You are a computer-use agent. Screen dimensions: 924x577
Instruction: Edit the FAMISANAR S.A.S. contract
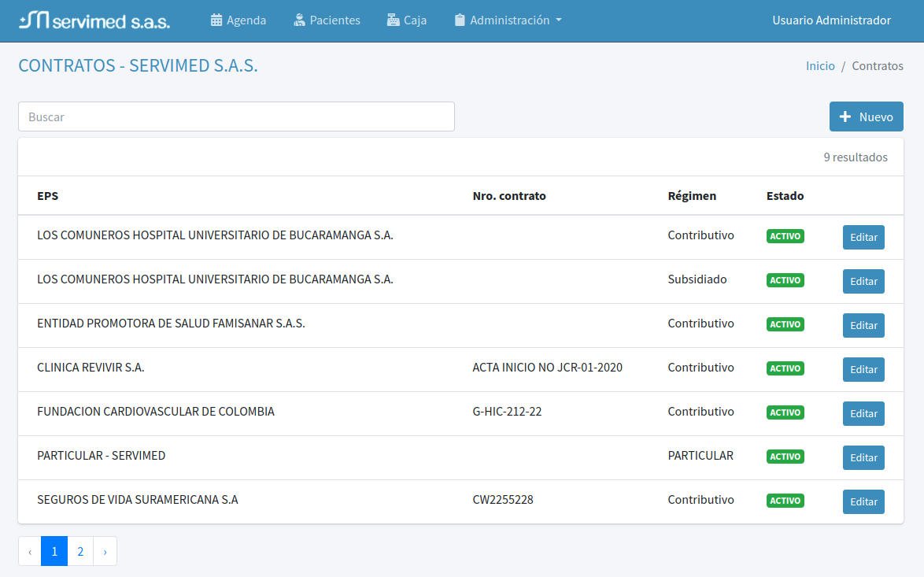tap(863, 325)
